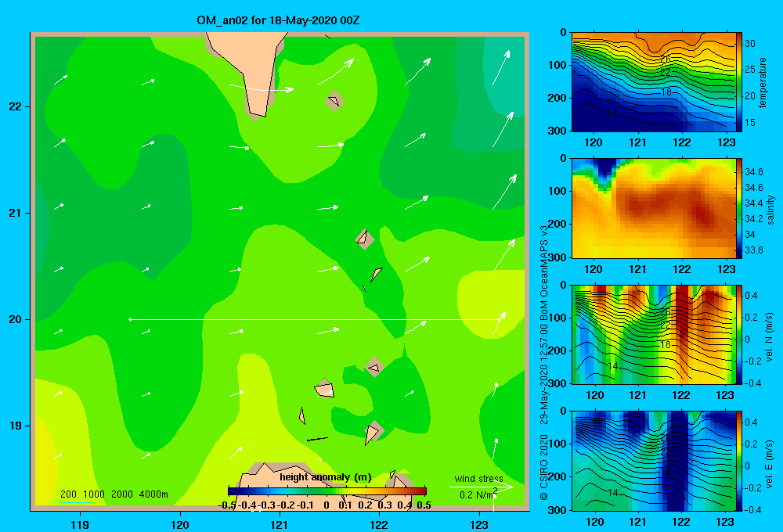Click longitude label 119 on main map
This screenshot has height=532, width=783.
tap(80, 524)
